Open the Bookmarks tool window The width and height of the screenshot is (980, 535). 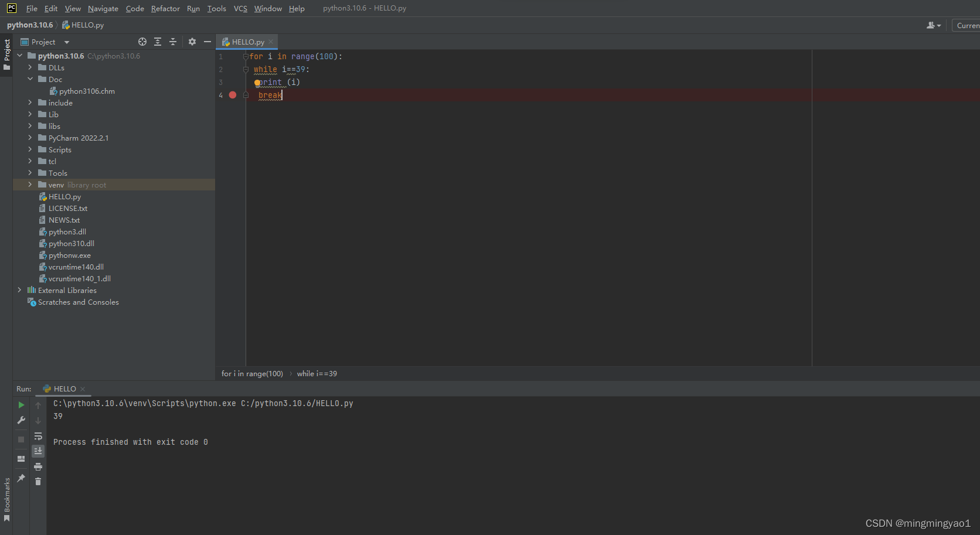coord(6,498)
